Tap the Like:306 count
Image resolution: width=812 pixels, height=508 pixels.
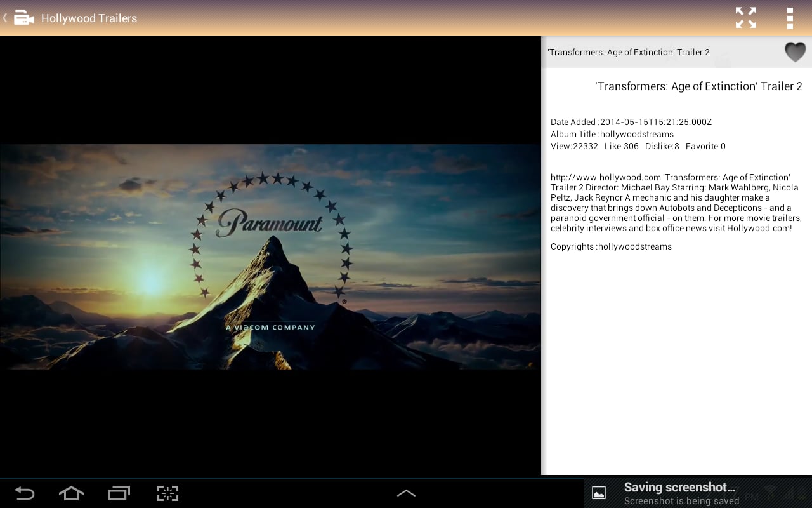pyautogui.click(x=622, y=146)
